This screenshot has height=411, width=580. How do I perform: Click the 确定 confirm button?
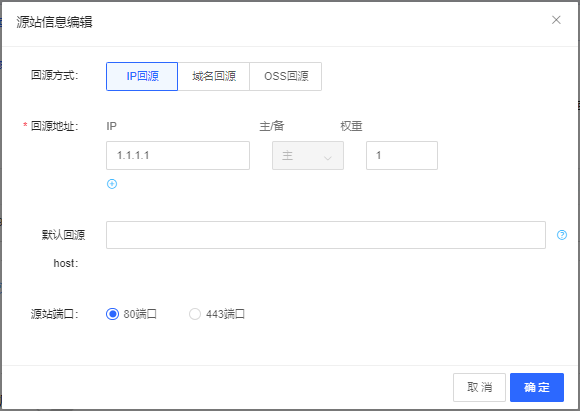point(537,387)
